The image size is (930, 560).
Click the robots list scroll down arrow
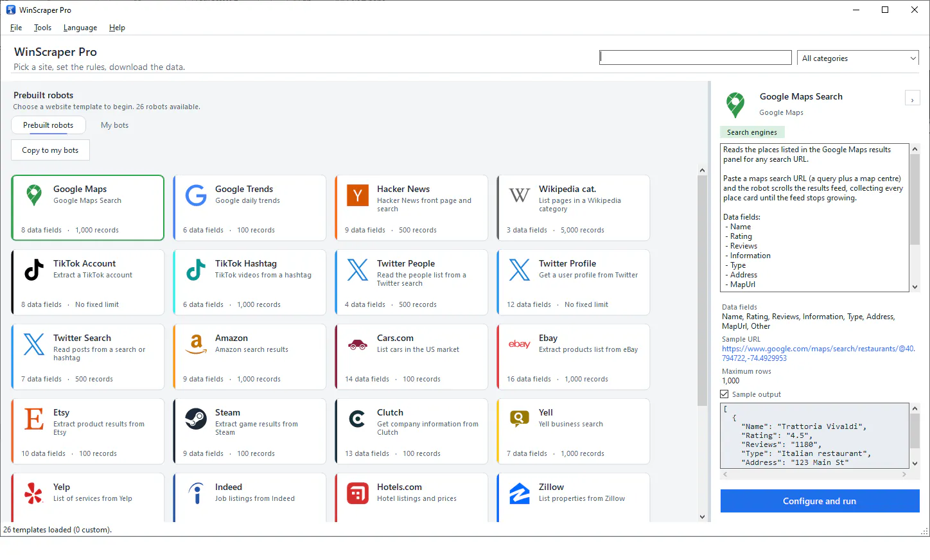click(x=702, y=517)
